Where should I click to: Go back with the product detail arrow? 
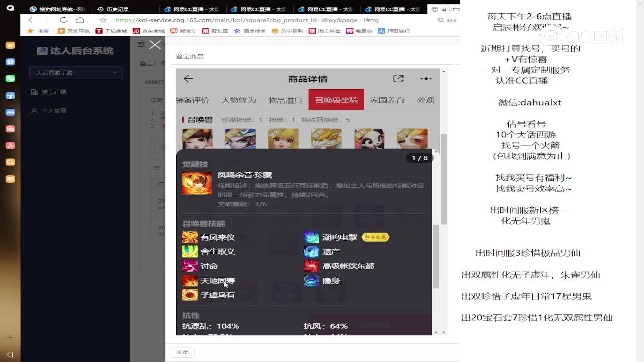tap(188, 79)
